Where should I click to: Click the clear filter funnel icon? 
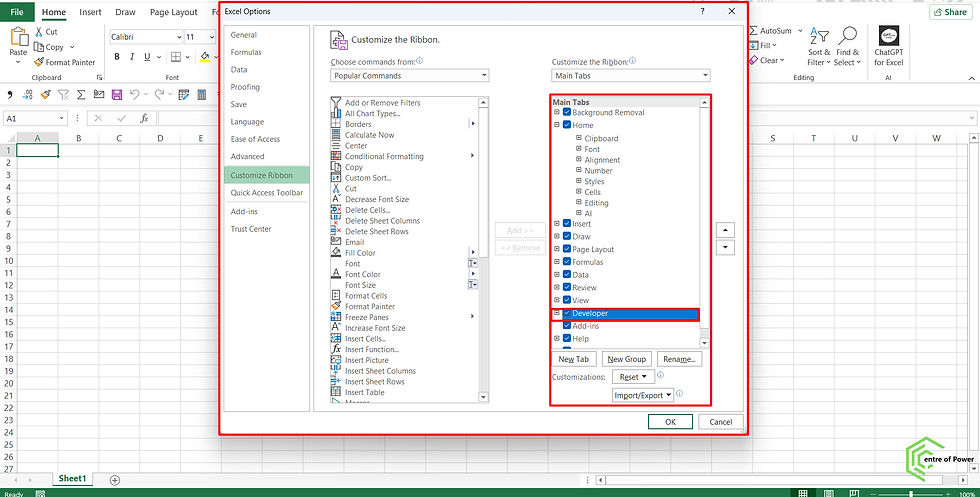tap(63, 95)
